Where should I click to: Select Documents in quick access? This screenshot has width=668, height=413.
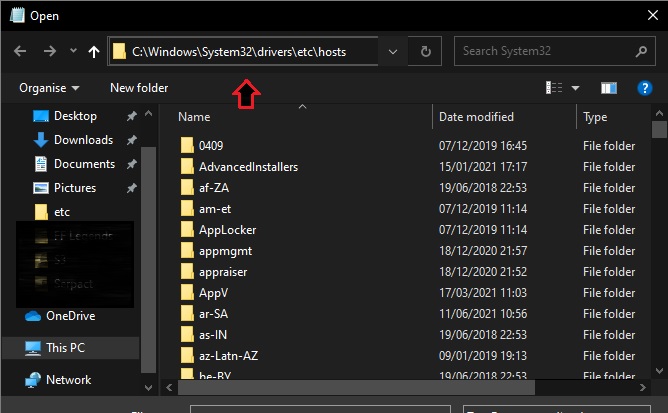click(84, 164)
